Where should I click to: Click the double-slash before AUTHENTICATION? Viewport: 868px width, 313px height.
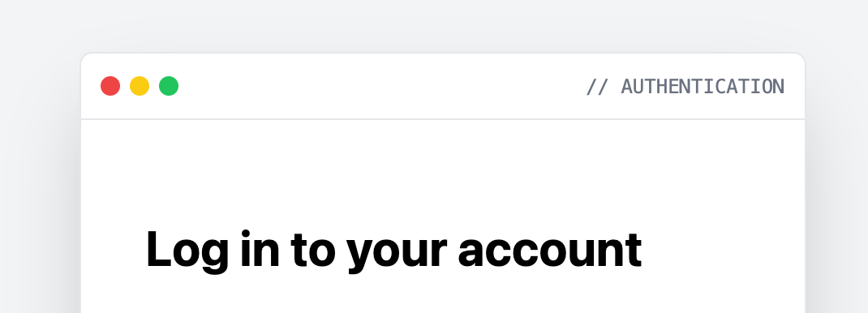597,87
